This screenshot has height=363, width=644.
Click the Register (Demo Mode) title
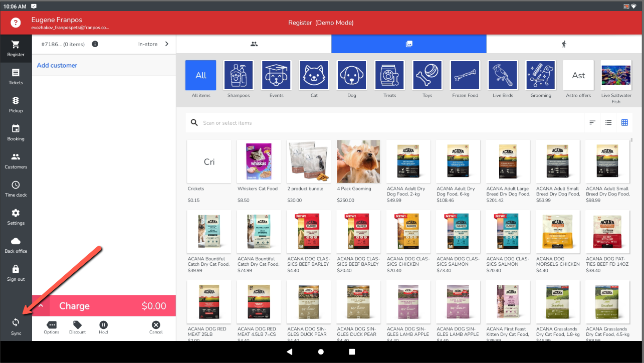[321, 23]
